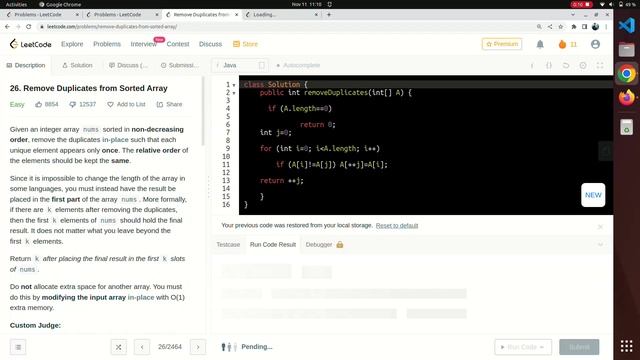Image resolution: width=640 pixels, height=360 pixels.
Task: Go to previous problem arrow
Action: point(142,347)
